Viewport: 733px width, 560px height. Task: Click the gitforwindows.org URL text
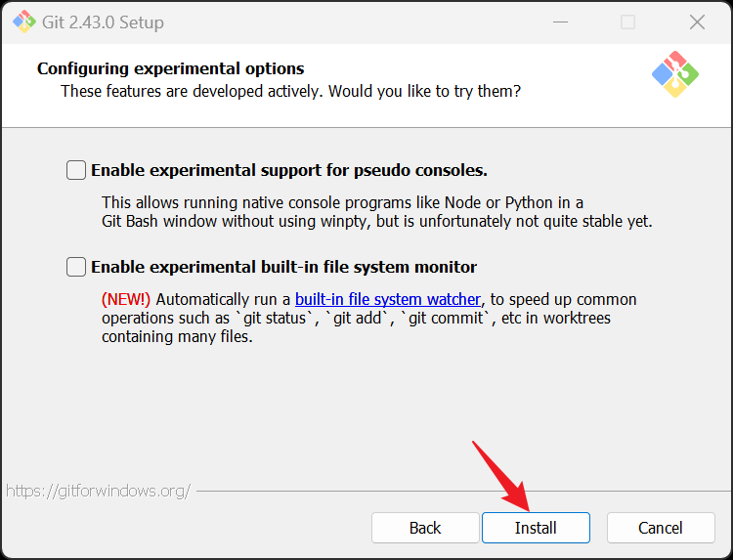click(98, 491)
